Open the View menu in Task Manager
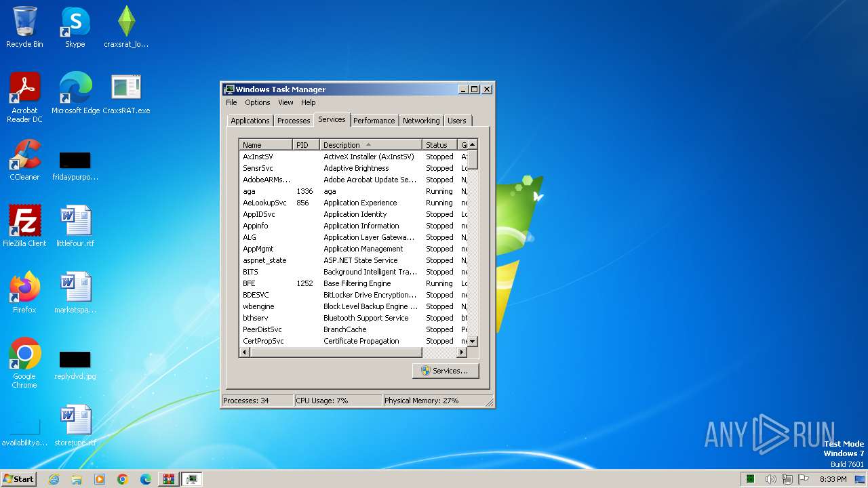The image size is (868, 488). coord(285,102)
